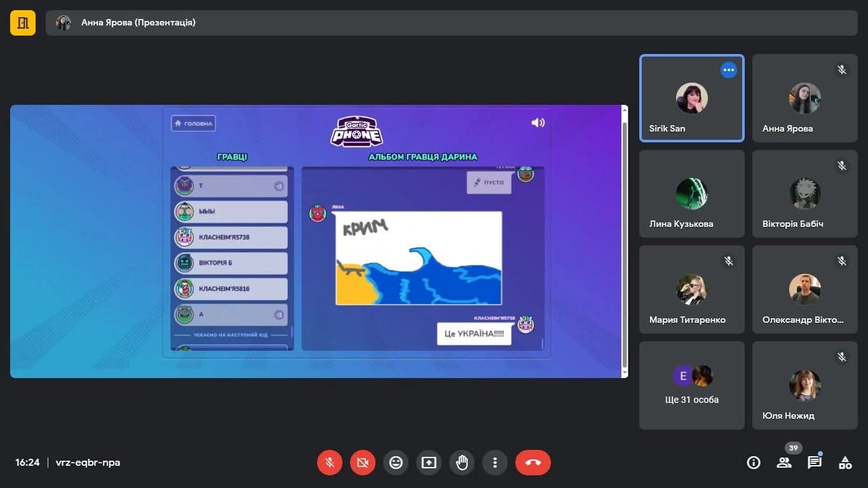Click the 'Головна' home button
The height and width of the screenshot is (488, 868).
[193, 123]
